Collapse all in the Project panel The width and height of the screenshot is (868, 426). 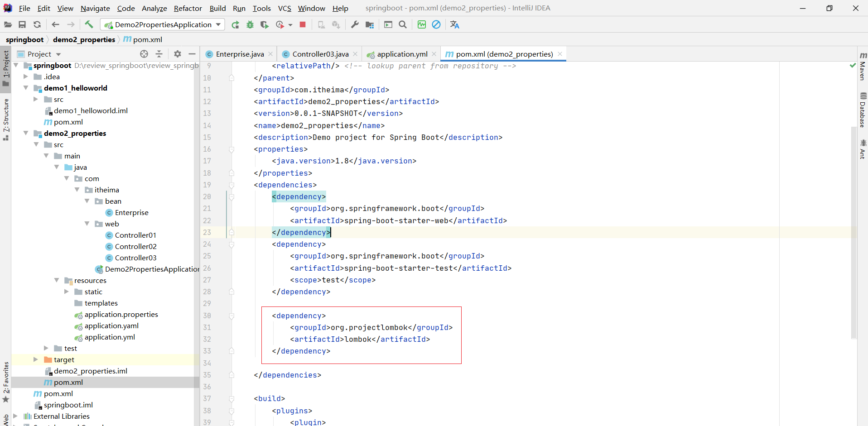[x=159, y=54]
